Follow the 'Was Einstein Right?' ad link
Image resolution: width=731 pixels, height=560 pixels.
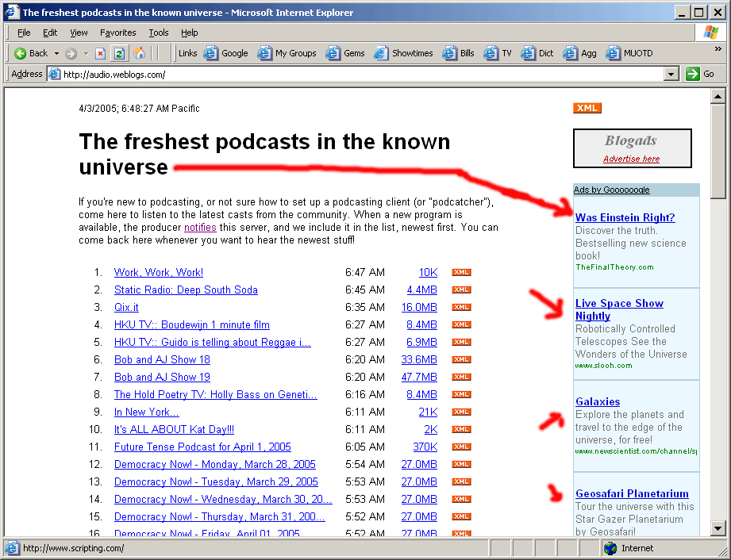[x=625, y=217]
